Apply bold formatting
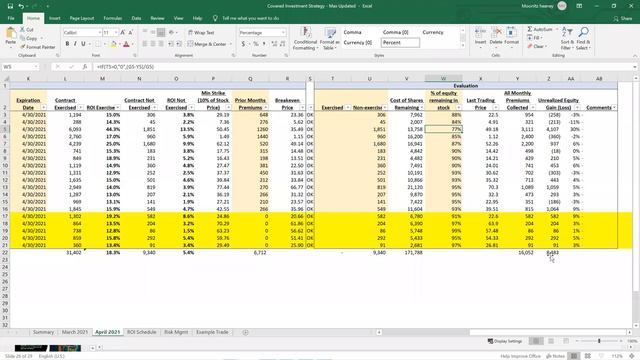This screenshot has height=360, width=640. tap(67, 44)
